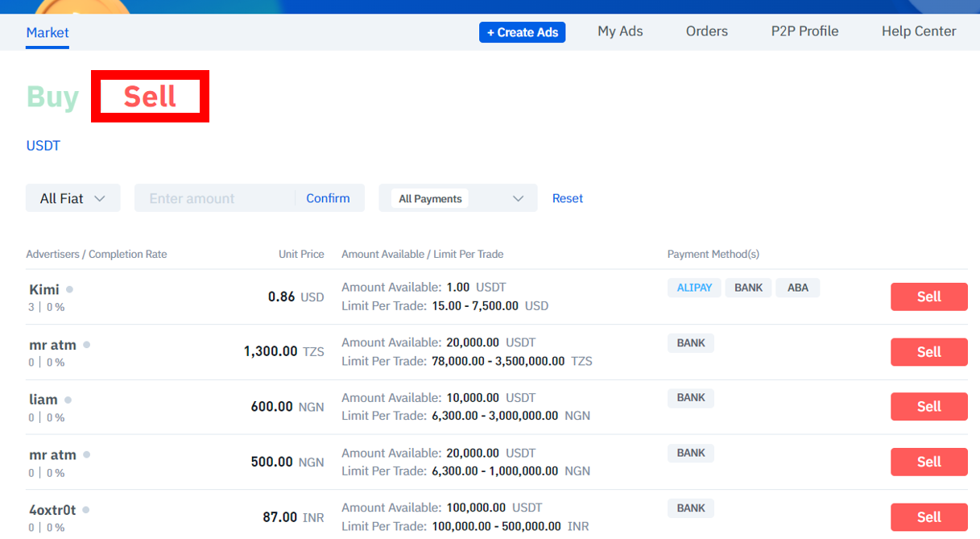
Task: Sell to mr atm at 500.00 NGN
Action: point(928,462)
